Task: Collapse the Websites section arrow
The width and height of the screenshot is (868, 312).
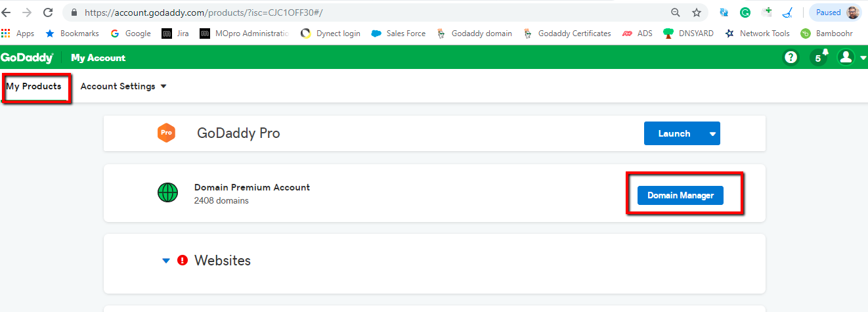Action: pyautogui.click(x=166, y=261)
